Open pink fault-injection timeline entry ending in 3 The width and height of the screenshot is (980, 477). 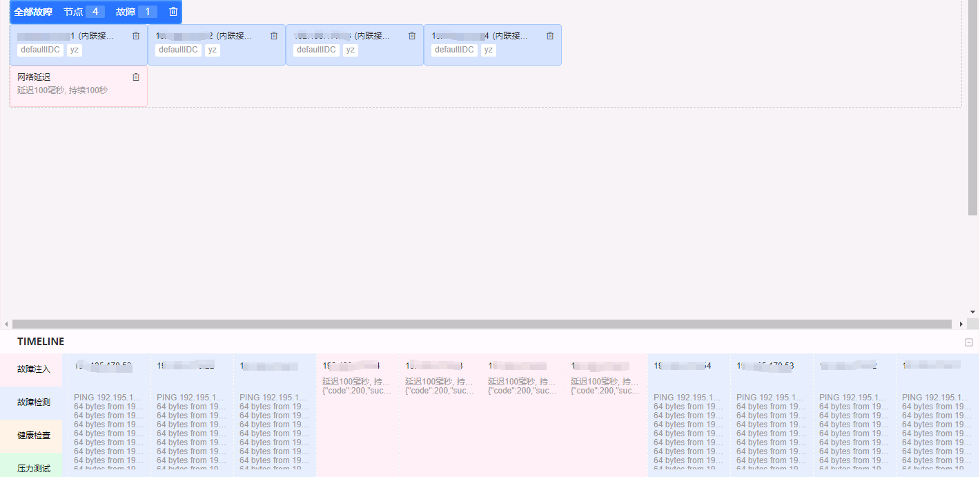(x=441, y=415)
